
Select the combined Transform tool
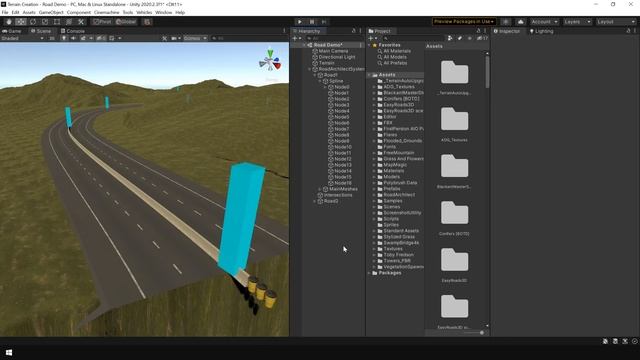(x=69, y=22)
